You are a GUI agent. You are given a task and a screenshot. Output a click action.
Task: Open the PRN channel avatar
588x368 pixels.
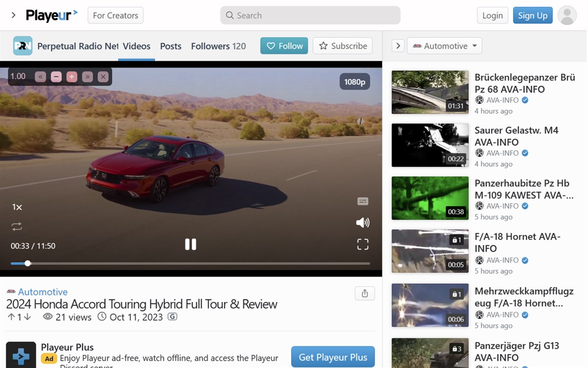point(23,46)
